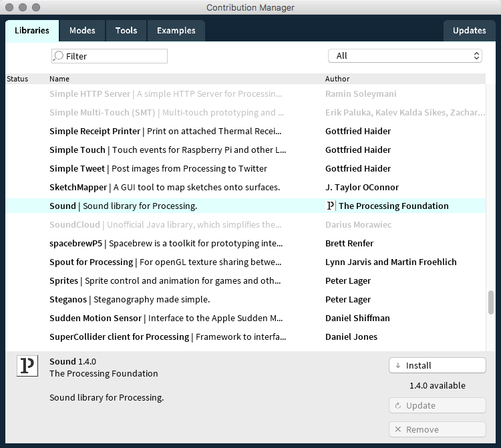Select the Simple Touch library row
The image size is (501, 448).
(245, 150)
